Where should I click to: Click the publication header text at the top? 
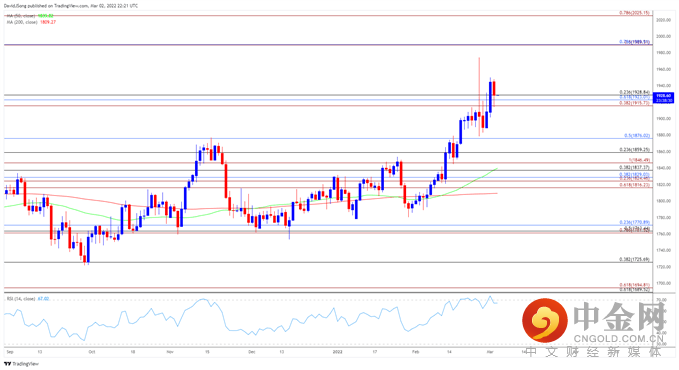coord(71,6)
